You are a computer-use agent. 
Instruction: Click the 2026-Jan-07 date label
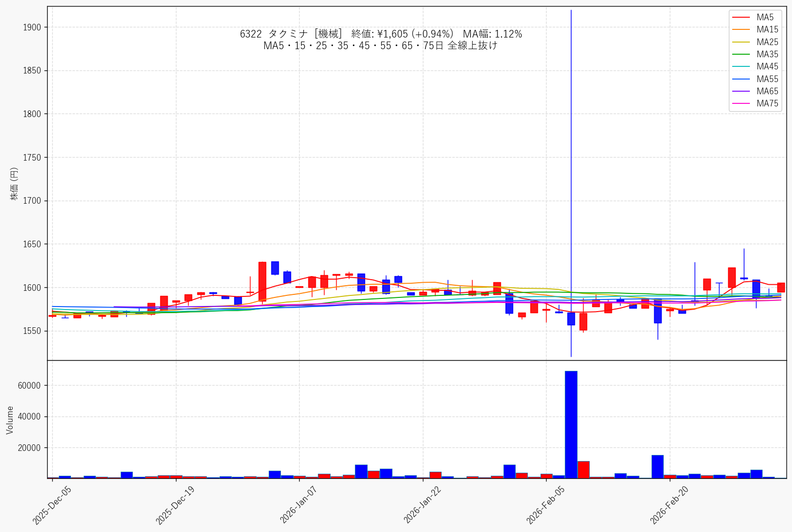[299, 505]
